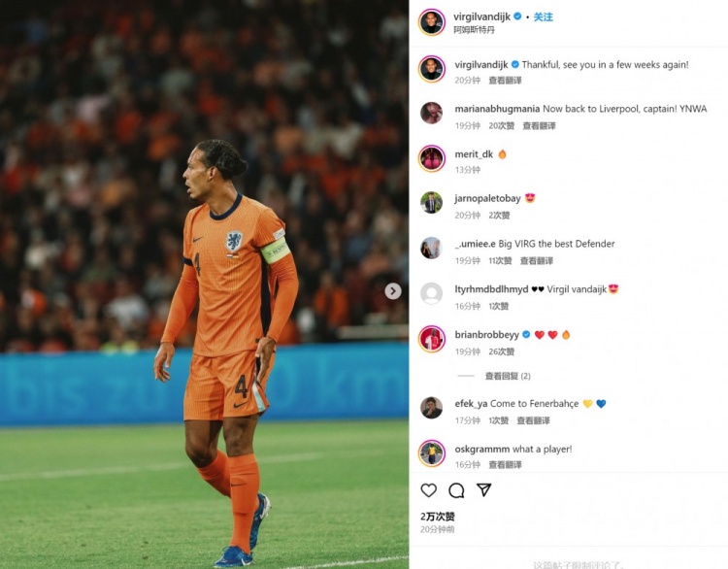This screenshot has width=728, height=569.
Task: View 20 likes on marianabhugmania comment
Action: pos(502,125)
